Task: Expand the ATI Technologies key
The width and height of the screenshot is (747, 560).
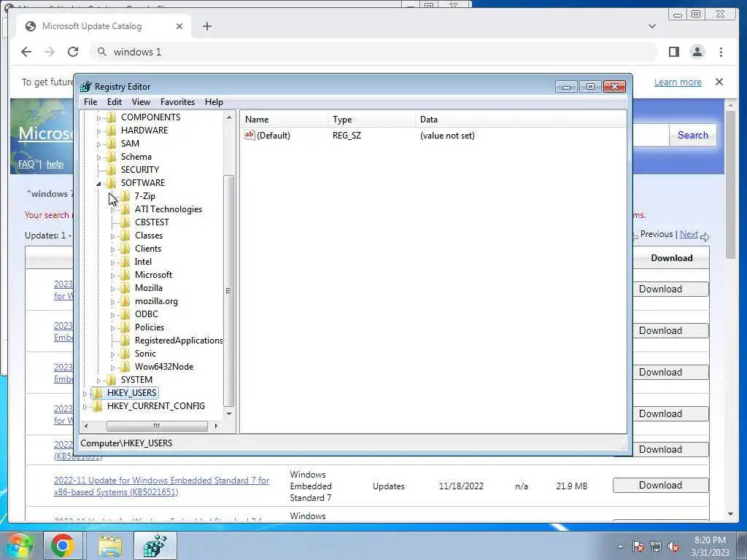Action: click(112, 209)
